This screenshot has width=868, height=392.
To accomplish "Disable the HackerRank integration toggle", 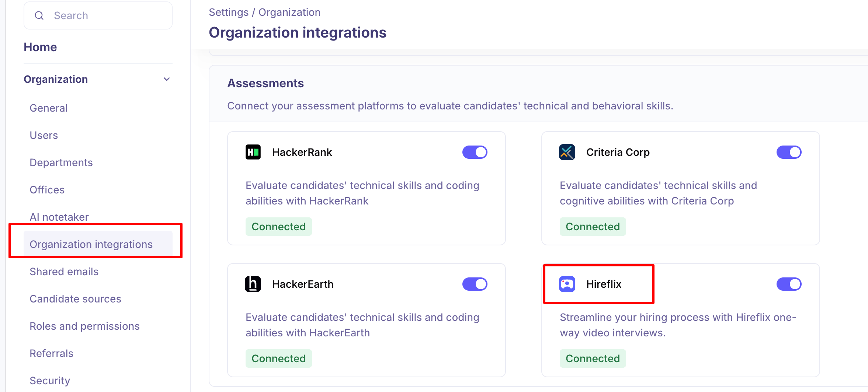I will [475, 152].
